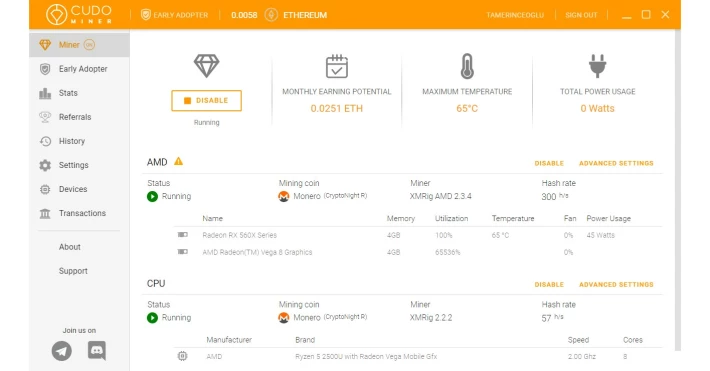The width and height of the screenshot is (710, 371).
Task: Open the Telegram channel icon
Action: (62, 351)
